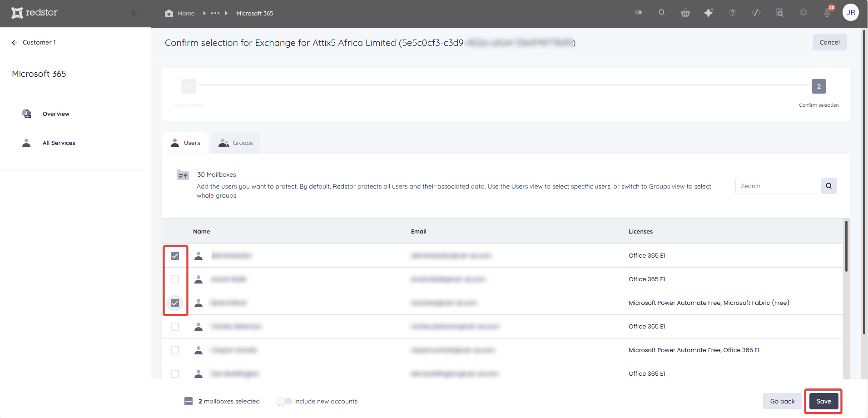Click the Microsoft 365 sidebar heading
The width and height of the screenshot is (868, 418).
click(x=39, y=74)
